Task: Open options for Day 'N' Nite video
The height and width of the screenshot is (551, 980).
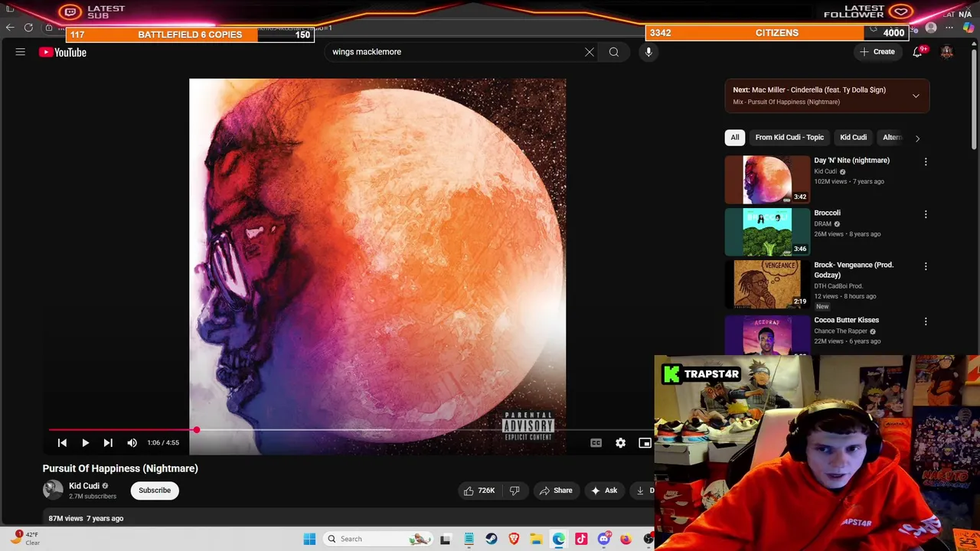Action: pyautogui.click(x=926, y=161)
